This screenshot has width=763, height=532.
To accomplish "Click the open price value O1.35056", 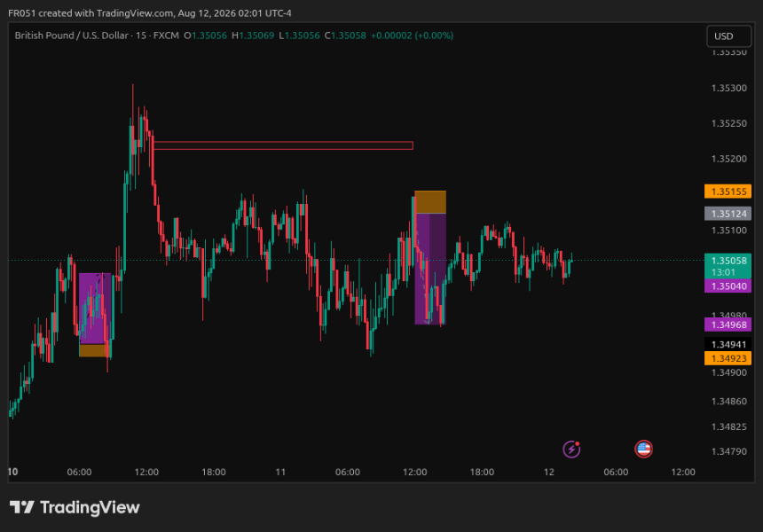I will coord(205,35).
